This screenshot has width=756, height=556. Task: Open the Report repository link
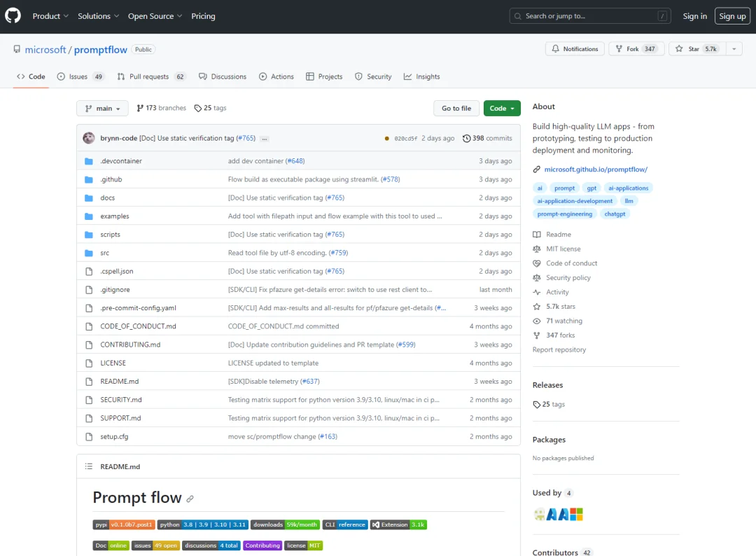(559, 349)
